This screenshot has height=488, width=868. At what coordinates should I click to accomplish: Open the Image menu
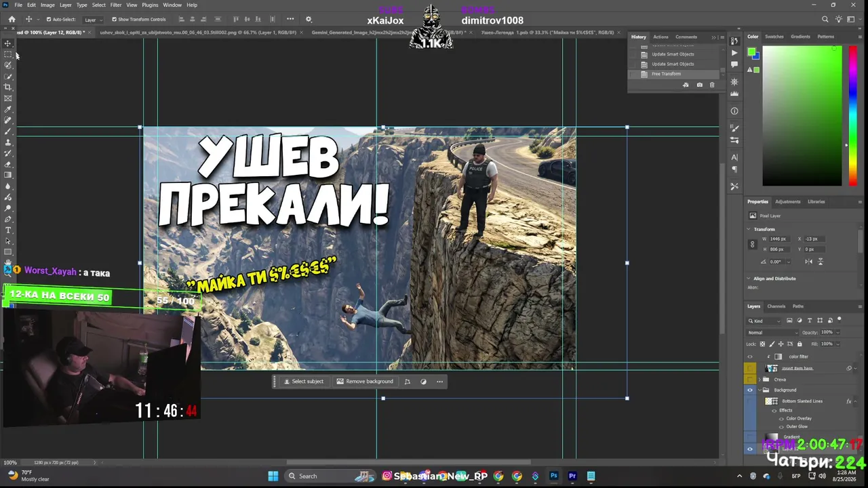[47, 5]
